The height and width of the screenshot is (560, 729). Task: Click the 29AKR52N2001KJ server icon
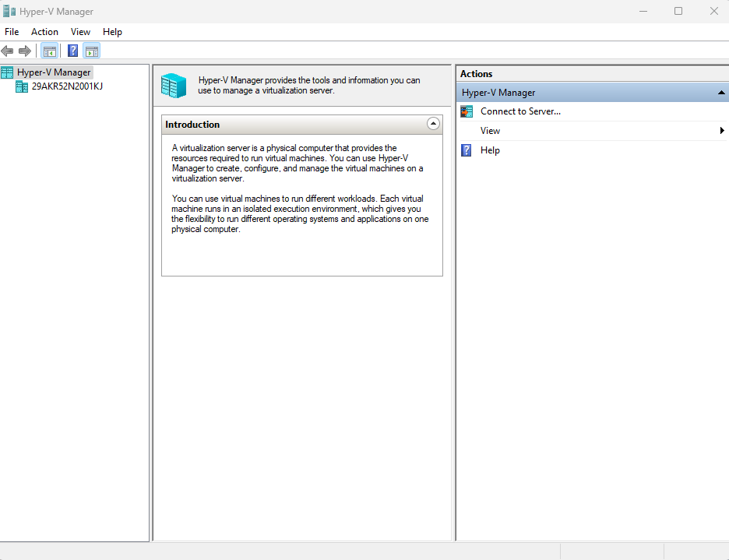tap(22, 86)
